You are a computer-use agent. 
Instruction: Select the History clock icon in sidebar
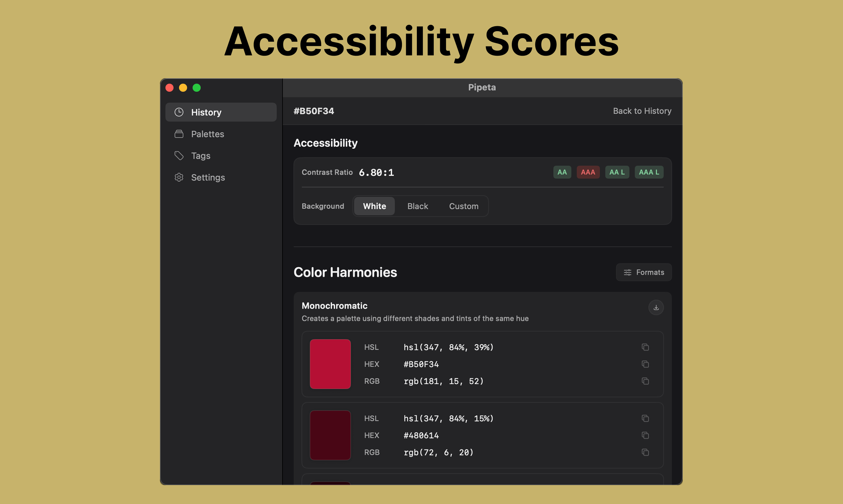point(179,112)
